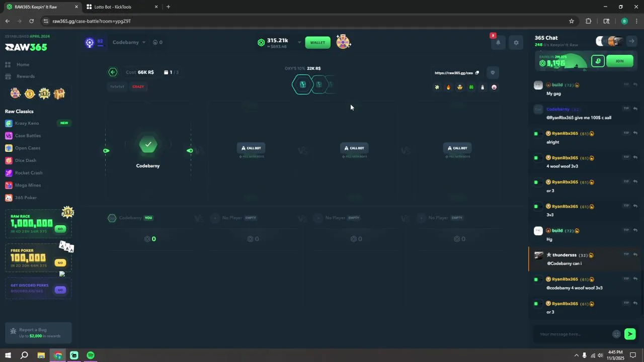The image size is (644, 362).
Task: Open the Windows Start menu
Action: pyautogui.click(x=8, y=355)
